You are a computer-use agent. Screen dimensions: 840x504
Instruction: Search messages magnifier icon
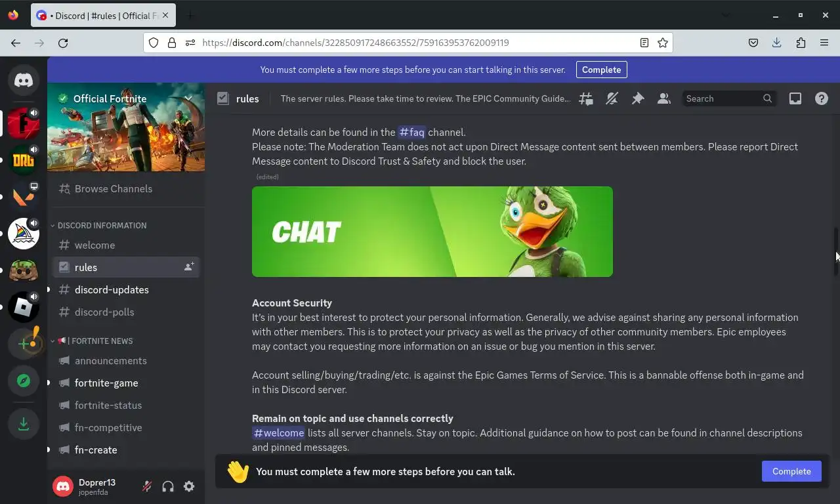pyautogui.click(x=767, y=98)
